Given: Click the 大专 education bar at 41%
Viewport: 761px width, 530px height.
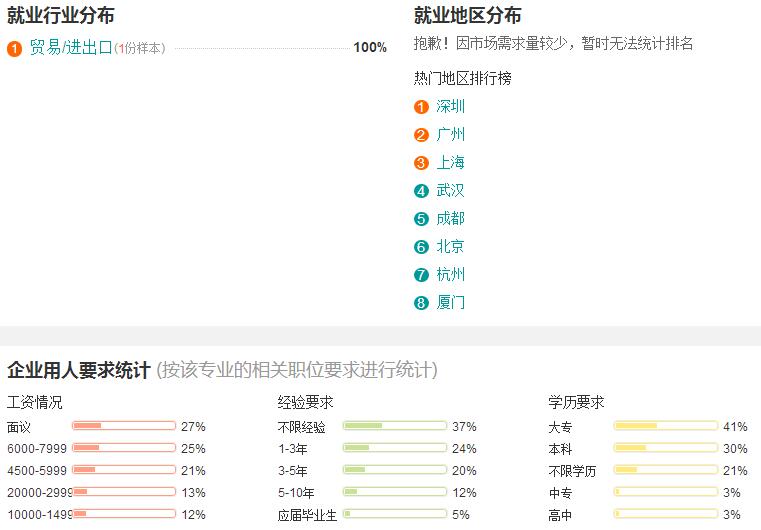Looking at the screenshot, I should [x=665, y=426].
